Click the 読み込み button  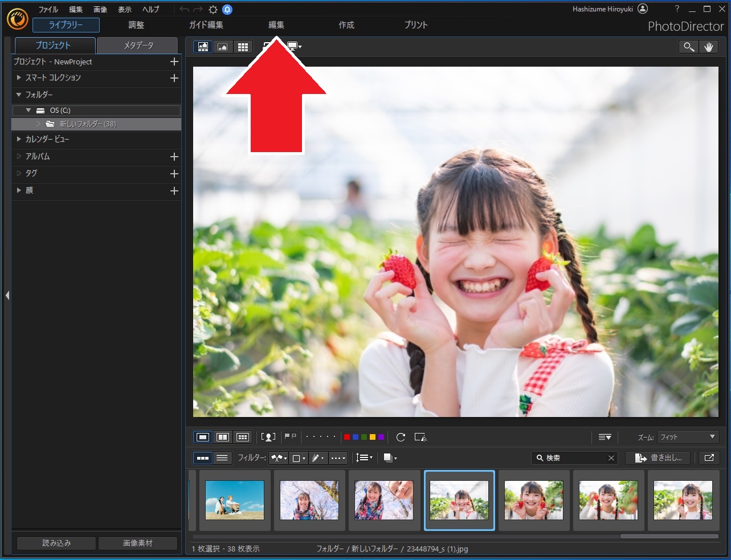click(x=56, y=543)
